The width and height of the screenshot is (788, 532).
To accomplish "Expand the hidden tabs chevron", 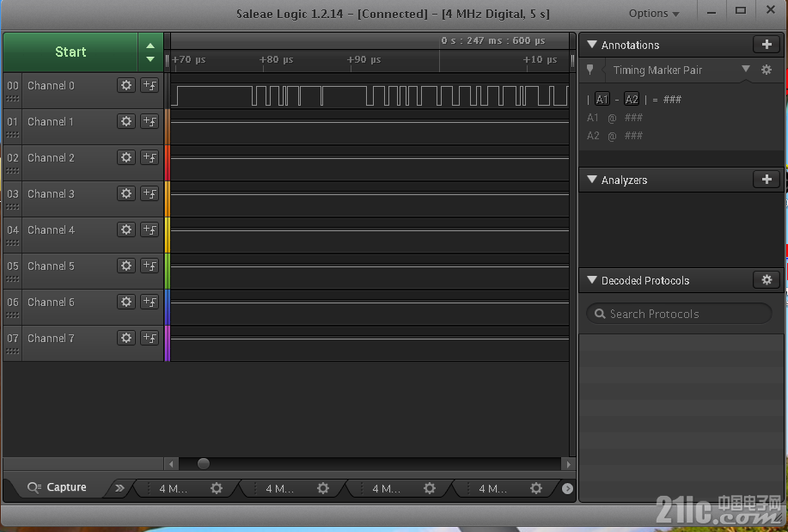I will pos(119,488).
